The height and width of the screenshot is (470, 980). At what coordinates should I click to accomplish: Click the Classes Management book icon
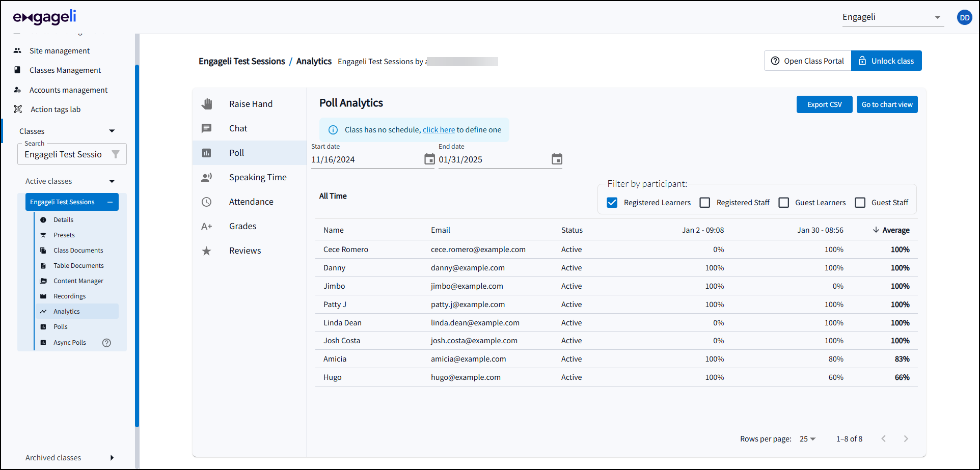click(17, 70)
